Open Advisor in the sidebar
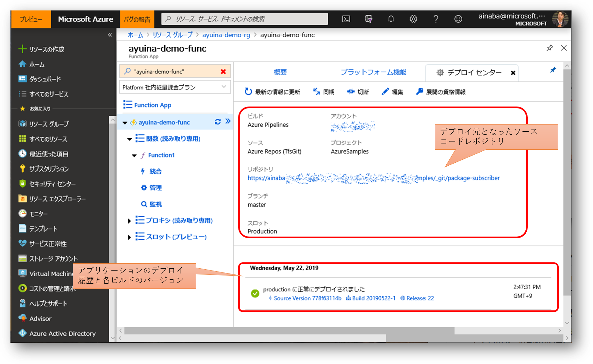 coord(35,319)
